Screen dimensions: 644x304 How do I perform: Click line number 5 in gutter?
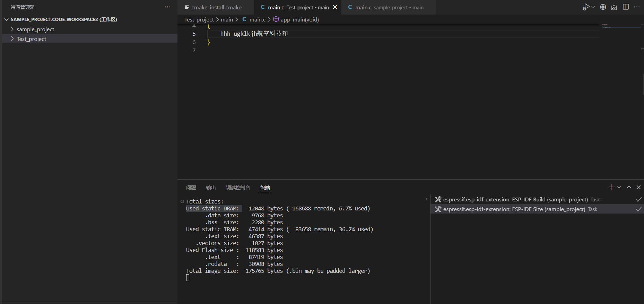(x=194, y=34)
